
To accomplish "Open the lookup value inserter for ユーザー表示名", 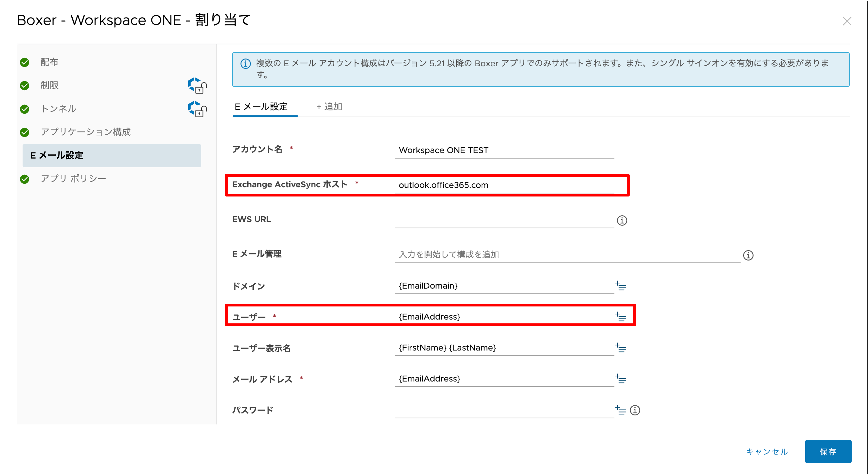I will click(620, 348).
